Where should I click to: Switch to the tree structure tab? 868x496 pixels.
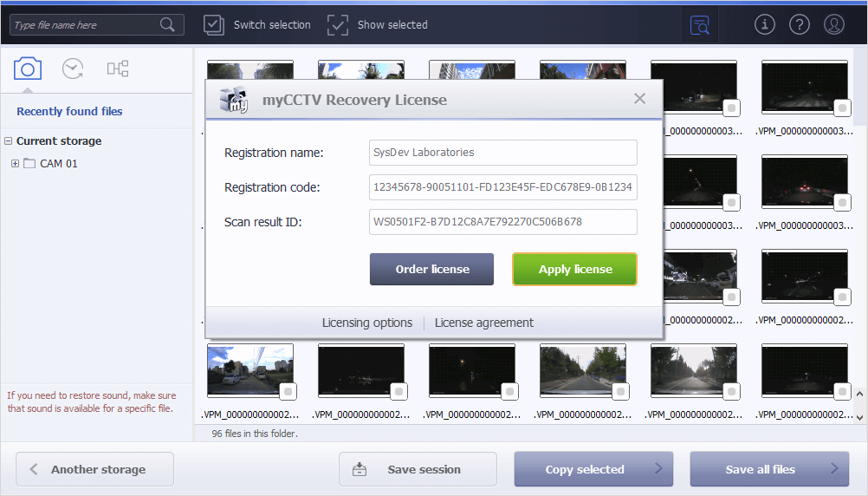coord(118,69)
